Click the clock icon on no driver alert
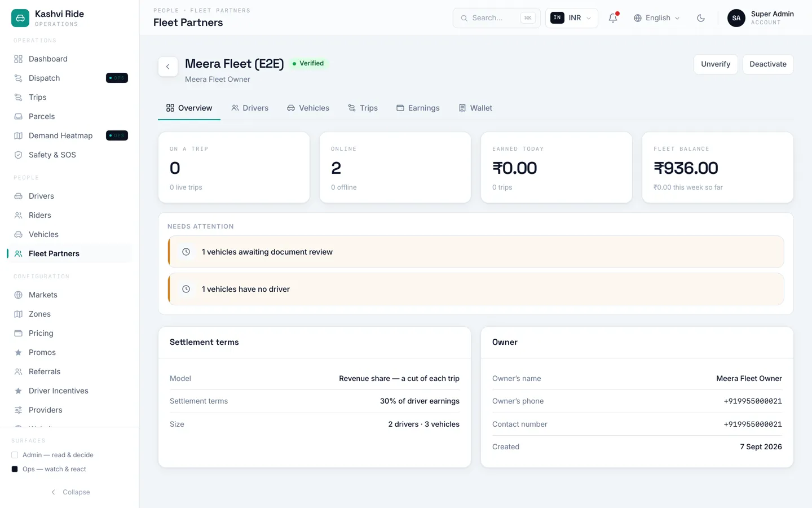The image size is (812, 508). click(186, 289)
